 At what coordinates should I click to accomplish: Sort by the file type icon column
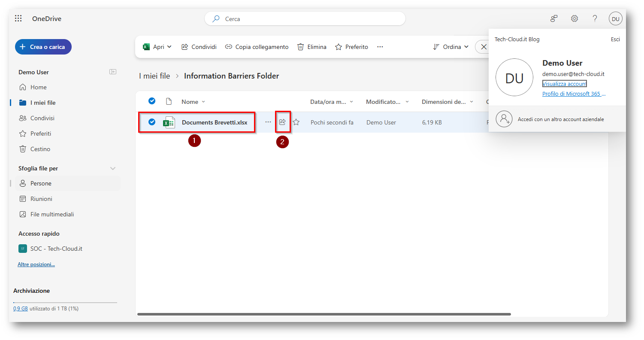pyautogui.click(x=169, y=101)
